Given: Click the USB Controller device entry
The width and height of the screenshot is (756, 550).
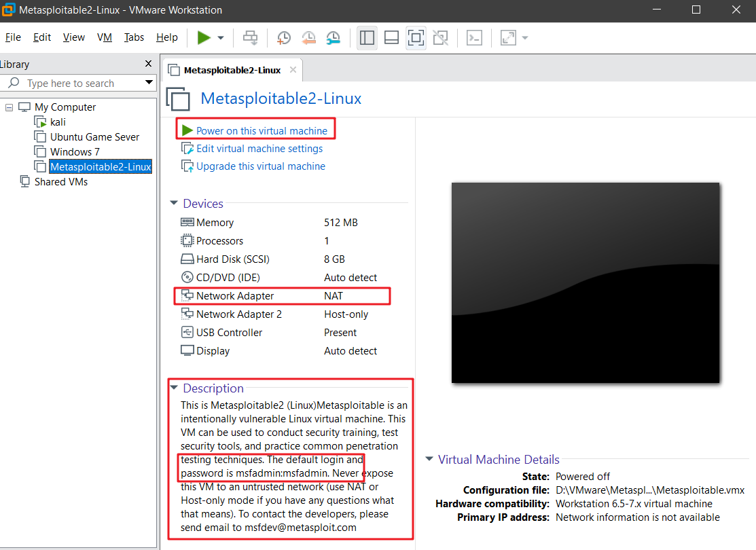Looking at the screenshot, I should pyautogui.click(x=229, y=333).
